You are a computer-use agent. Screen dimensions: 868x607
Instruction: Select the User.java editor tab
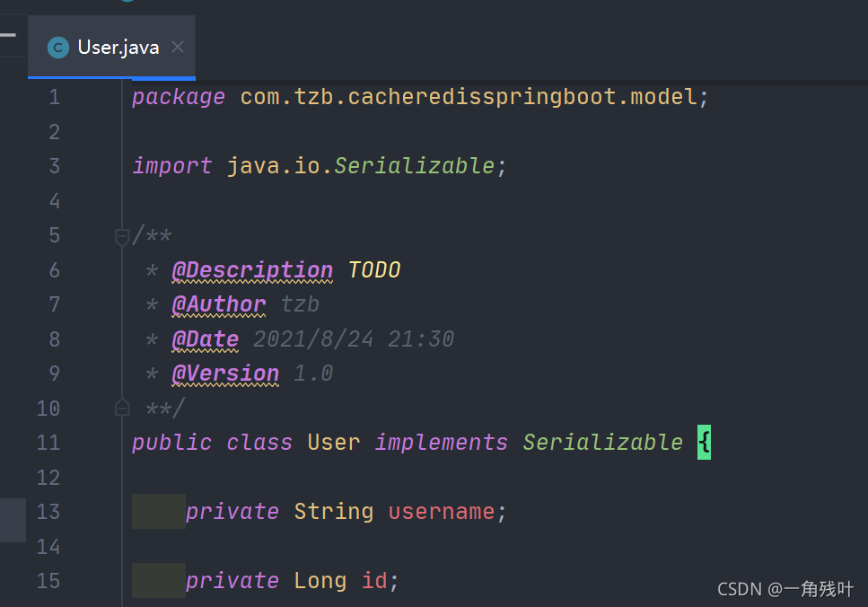(111, 47)
